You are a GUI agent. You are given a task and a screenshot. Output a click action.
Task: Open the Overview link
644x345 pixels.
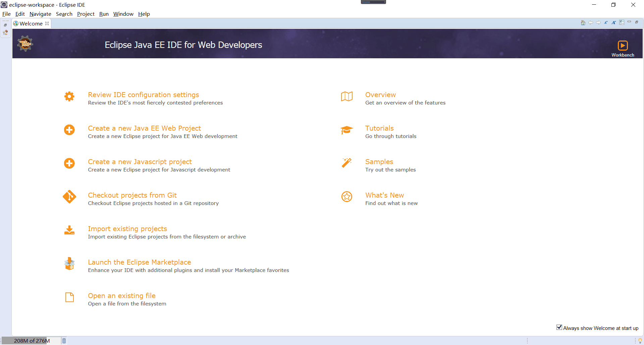coord(380,95)
